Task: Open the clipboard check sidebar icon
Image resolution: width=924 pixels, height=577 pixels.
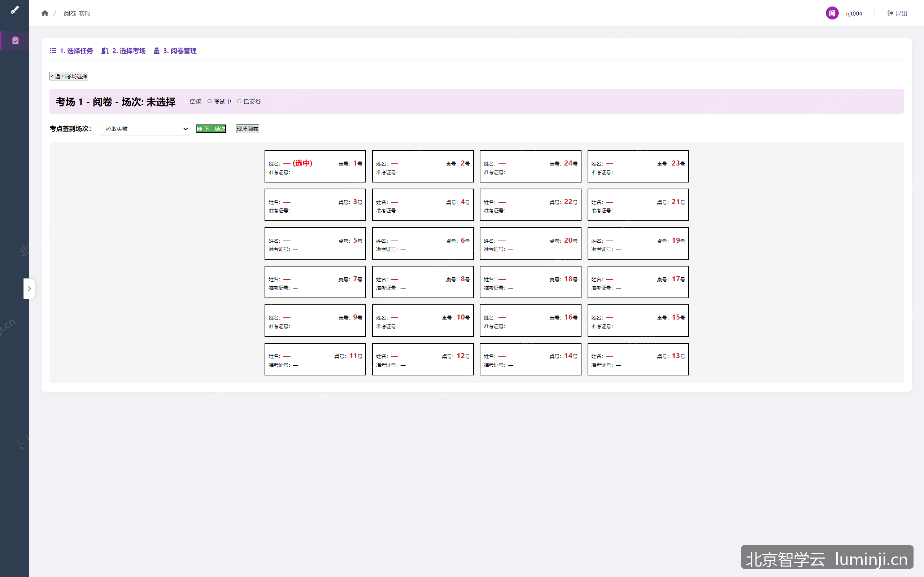Action: [x=15, y=40]
